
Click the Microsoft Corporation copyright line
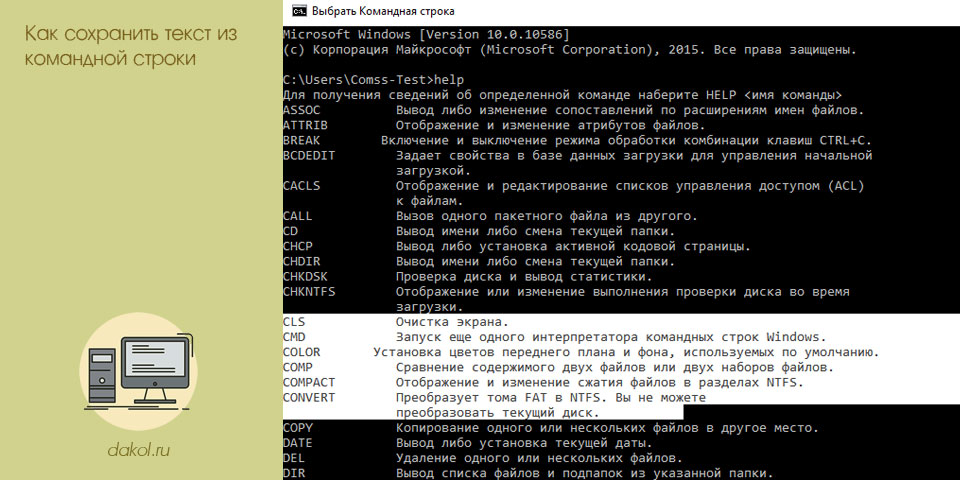pyautogui.click(x=570, y=50)
